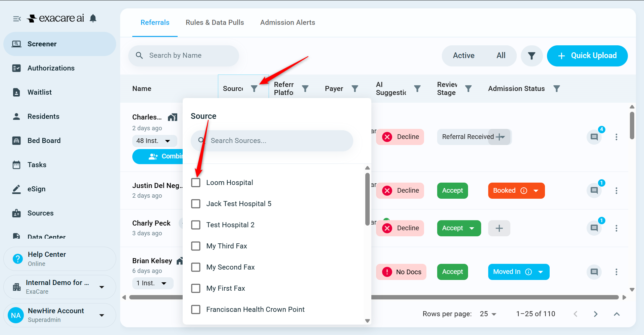644x335 pixels.
Task: Change rows per page dropdown
Action: click(x=488, y=314)
